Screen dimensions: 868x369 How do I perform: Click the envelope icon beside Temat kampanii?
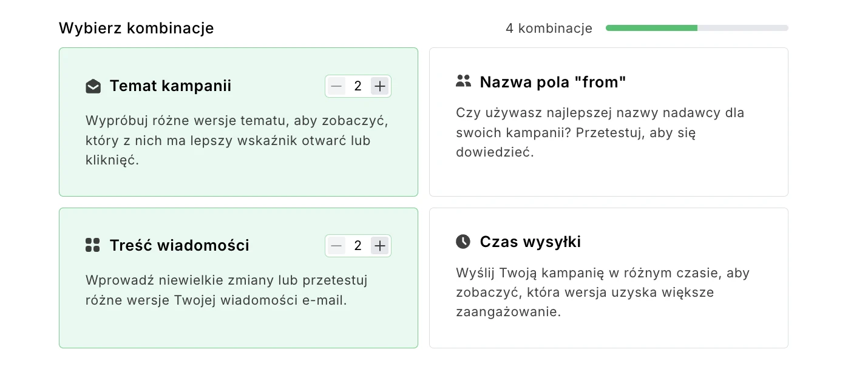93,86
